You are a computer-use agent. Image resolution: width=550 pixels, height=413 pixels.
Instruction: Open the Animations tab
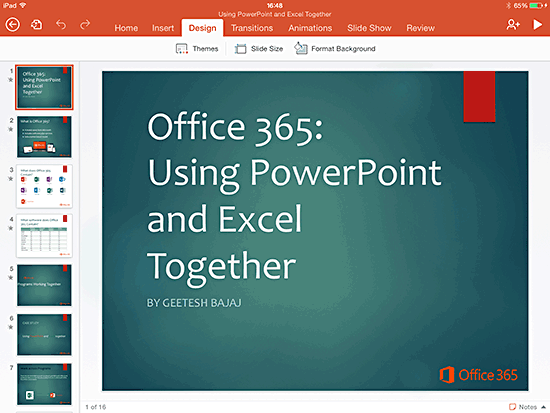coord(310,28)
